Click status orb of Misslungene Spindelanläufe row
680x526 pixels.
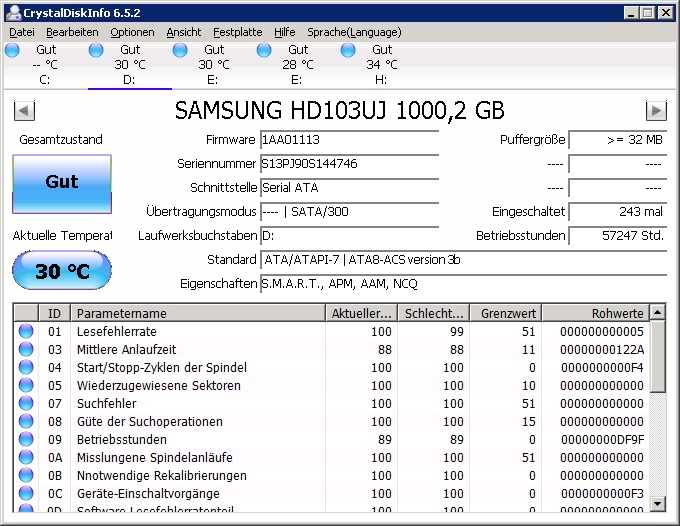tap(26, 457)
